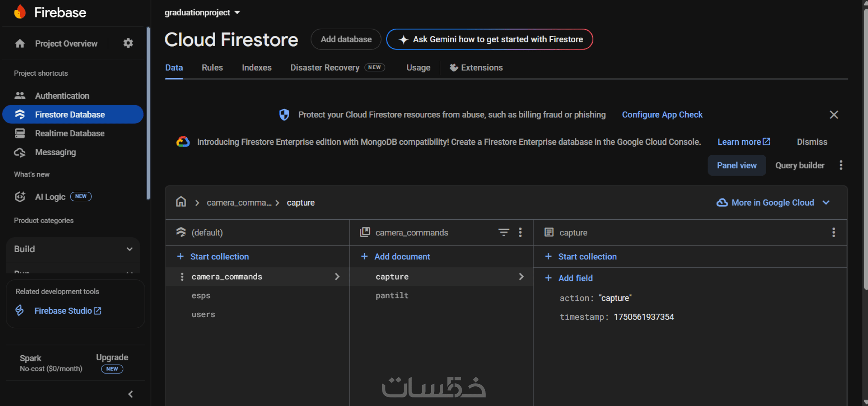This screenshot has width=868, height=406.
Task: Collapse the sidebar navigation arrow
Action: [x=130, y=394]
